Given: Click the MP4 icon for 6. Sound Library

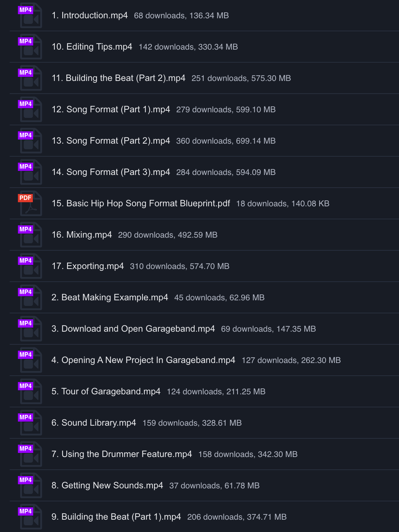Looking at the screenshot, I should pyautogui.click(x=30, y=423).
